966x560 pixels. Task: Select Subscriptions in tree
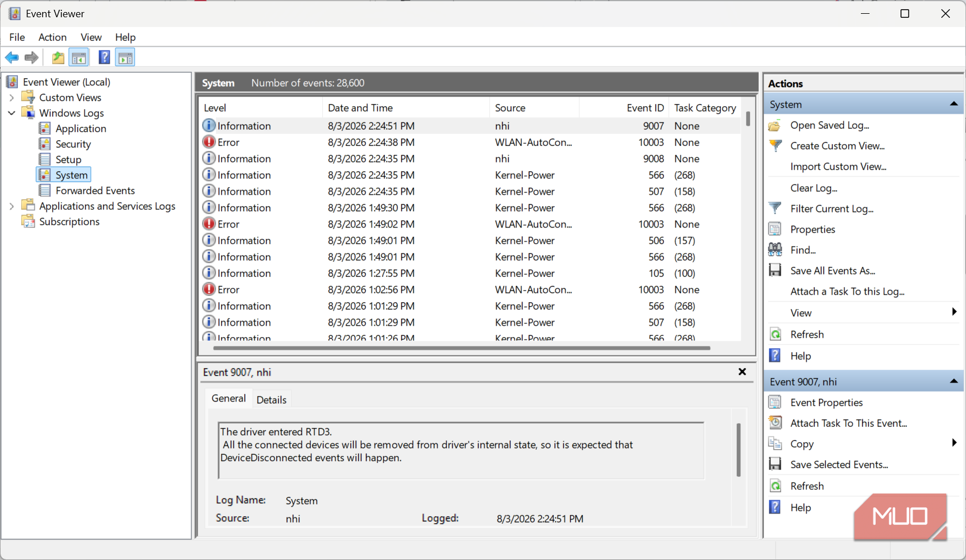[x=69, y=222]
